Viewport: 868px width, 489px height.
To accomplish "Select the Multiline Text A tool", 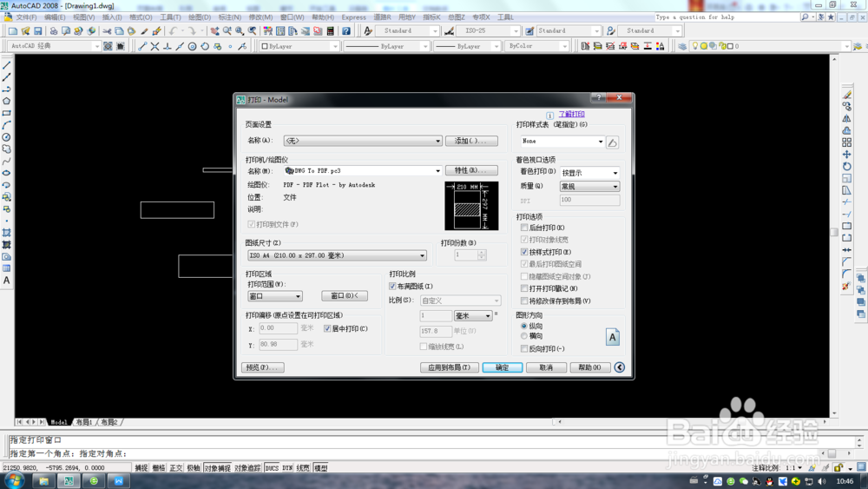I will [x=7, y=281].
